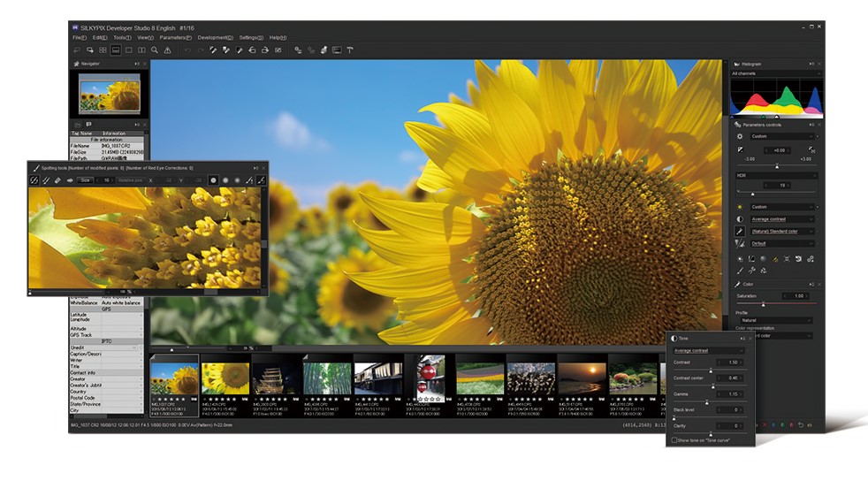Select the single preview view icon

(128, 50)
